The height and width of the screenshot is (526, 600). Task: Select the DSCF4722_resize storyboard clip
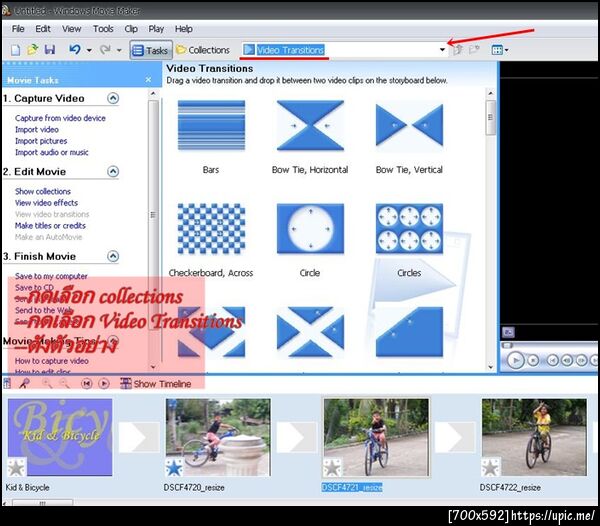[534, 437]
